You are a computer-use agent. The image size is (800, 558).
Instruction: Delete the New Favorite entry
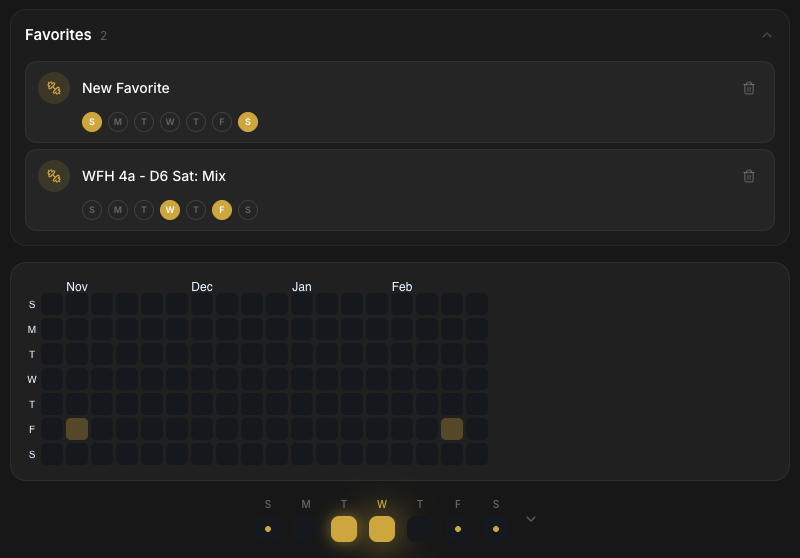point(748,88)
